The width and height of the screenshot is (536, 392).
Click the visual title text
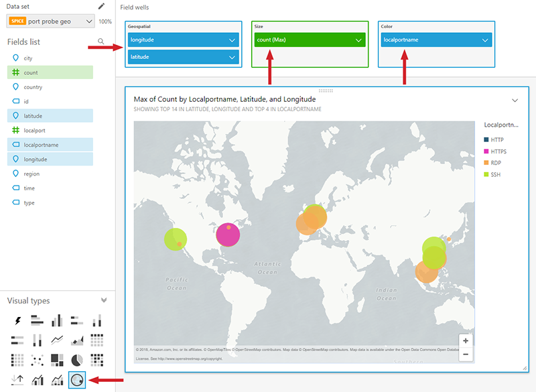click(224, 99)
